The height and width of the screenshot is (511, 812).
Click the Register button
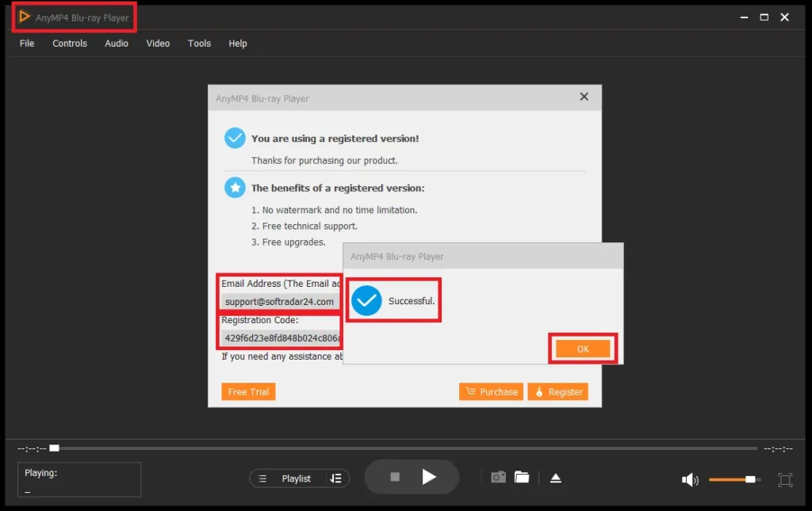pyautogui.click(x=557, y=391)
